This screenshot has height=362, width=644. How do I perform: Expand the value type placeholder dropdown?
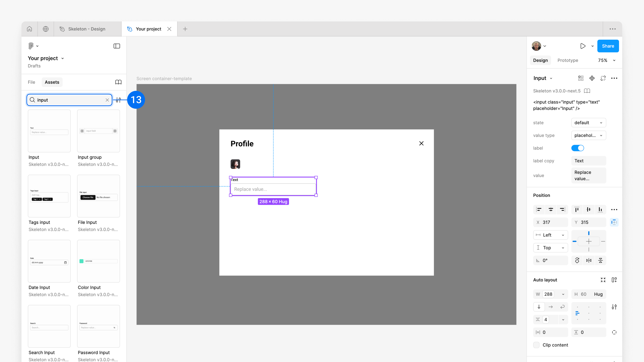588,135
